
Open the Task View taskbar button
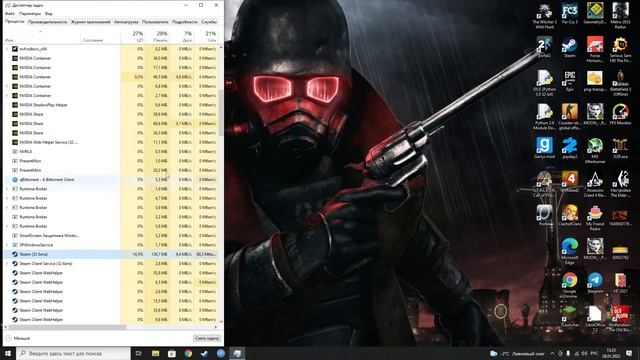(138, 353)
